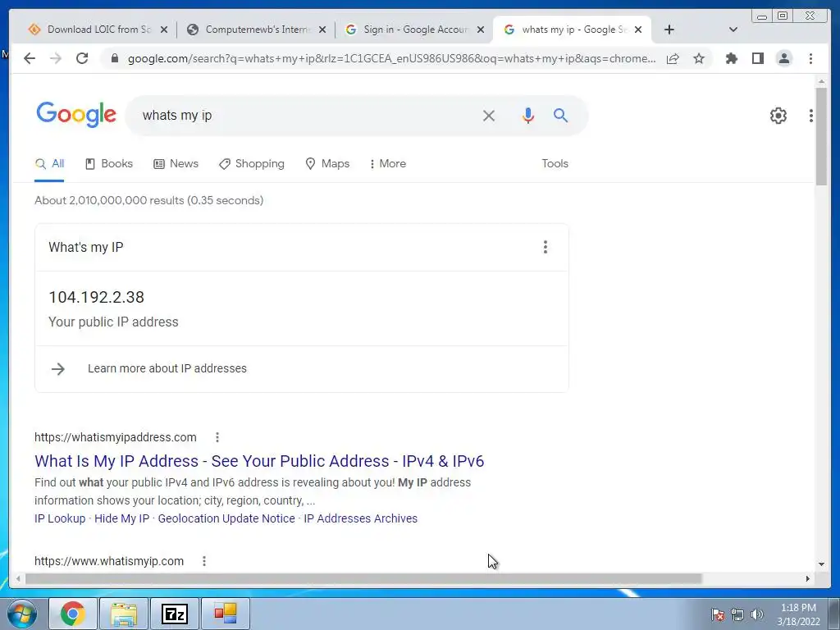Viewport: 840px width, 630px height.
Task: Open Learn more about IP addresses
Action: (167, 368)
